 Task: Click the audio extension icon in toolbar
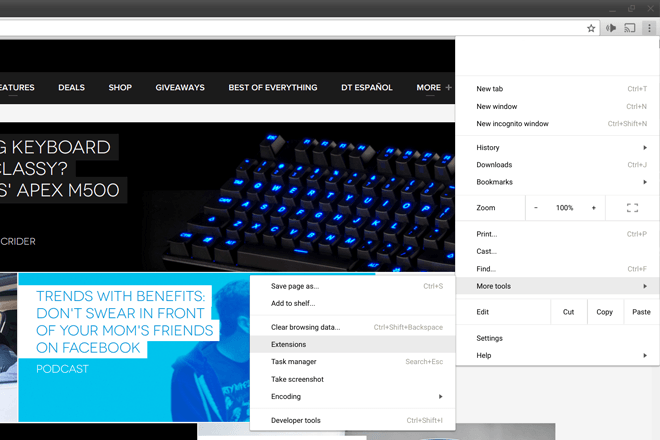(611, 28)
